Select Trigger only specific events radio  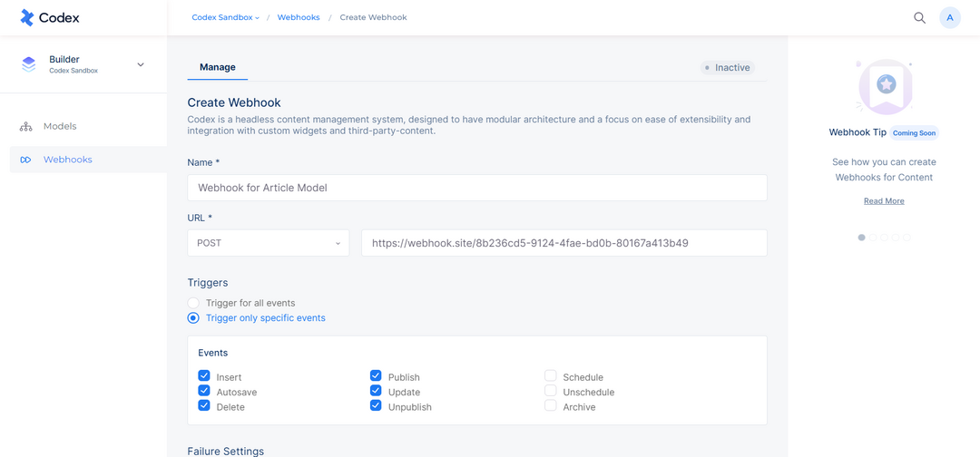194,317
